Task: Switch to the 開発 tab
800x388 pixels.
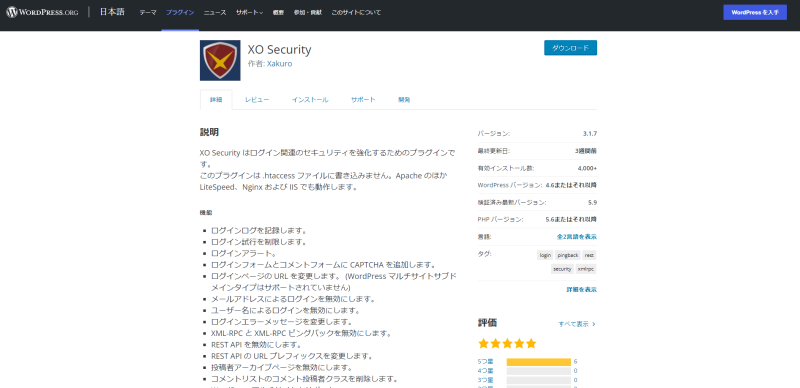Action: click(x=404, y=100)
